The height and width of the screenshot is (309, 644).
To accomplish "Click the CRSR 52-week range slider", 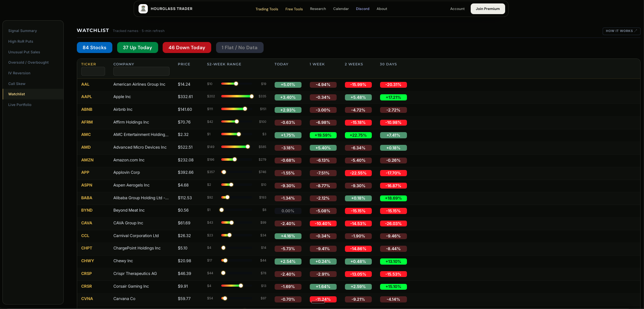I will [237, 286].
